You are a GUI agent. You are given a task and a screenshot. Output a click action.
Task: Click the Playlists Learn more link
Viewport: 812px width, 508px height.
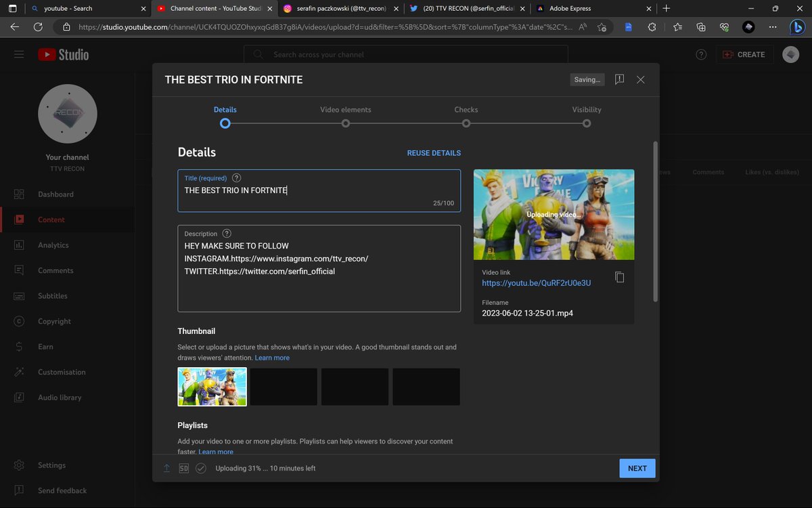pos(216,452)
